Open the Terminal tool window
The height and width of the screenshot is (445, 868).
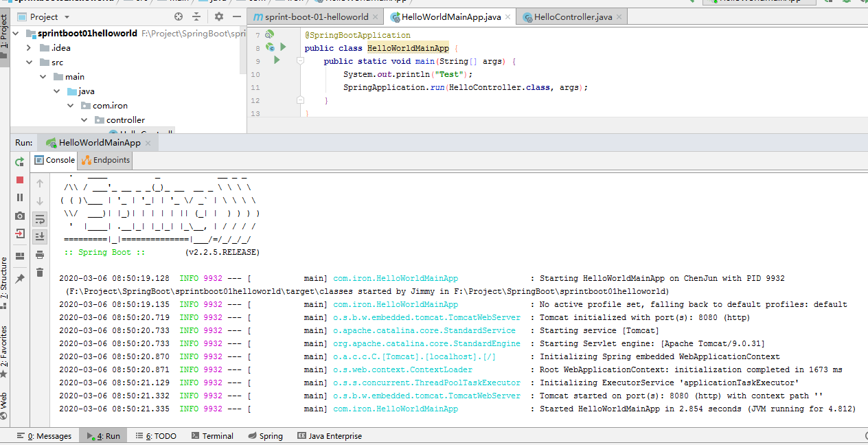pos(212,435)
